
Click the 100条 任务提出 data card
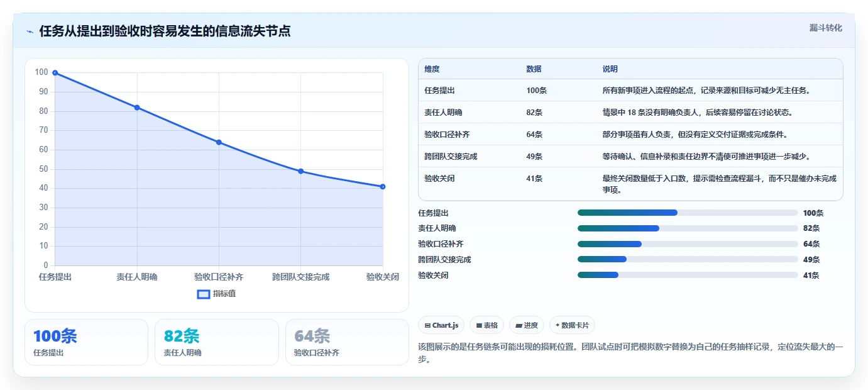(x=86, y=342)
